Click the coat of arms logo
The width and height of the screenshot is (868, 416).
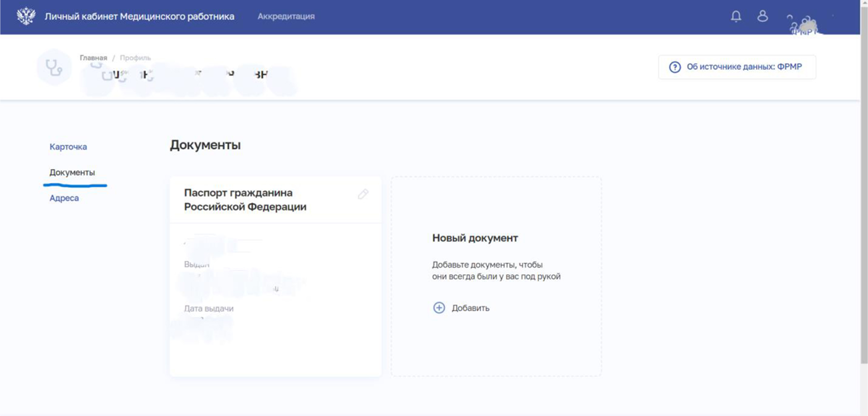tap(26, 16)
